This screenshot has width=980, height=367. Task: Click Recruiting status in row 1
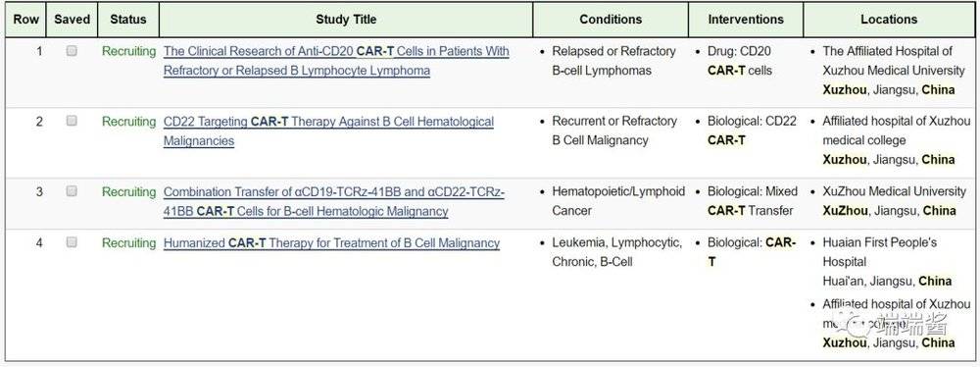128,51
